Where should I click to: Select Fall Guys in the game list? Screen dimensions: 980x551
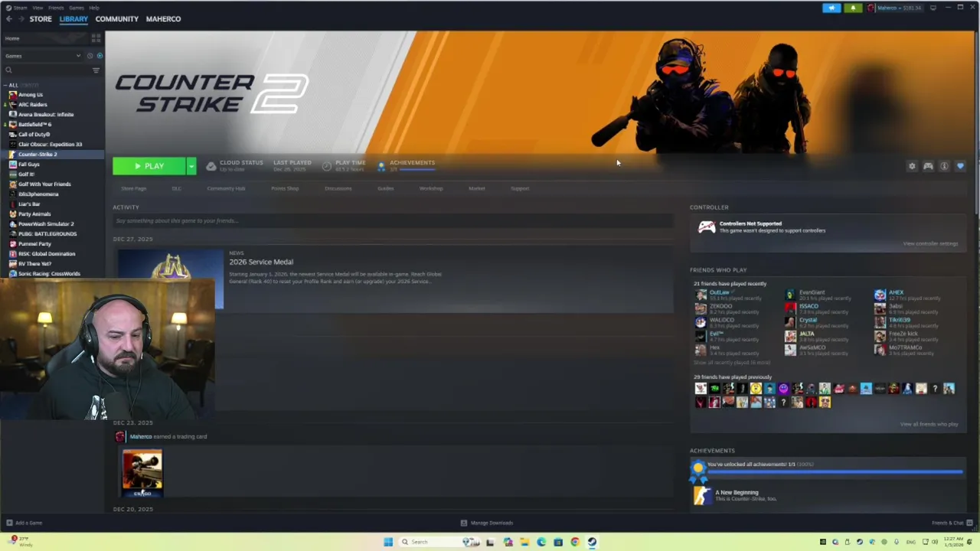[29, 165]
